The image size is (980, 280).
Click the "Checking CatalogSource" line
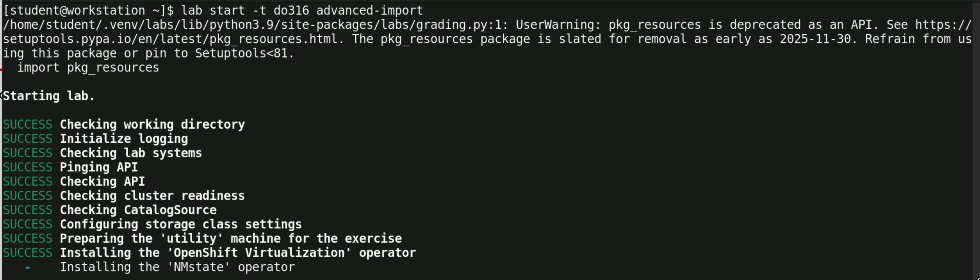pyautogui.click(x=138, y=210)
